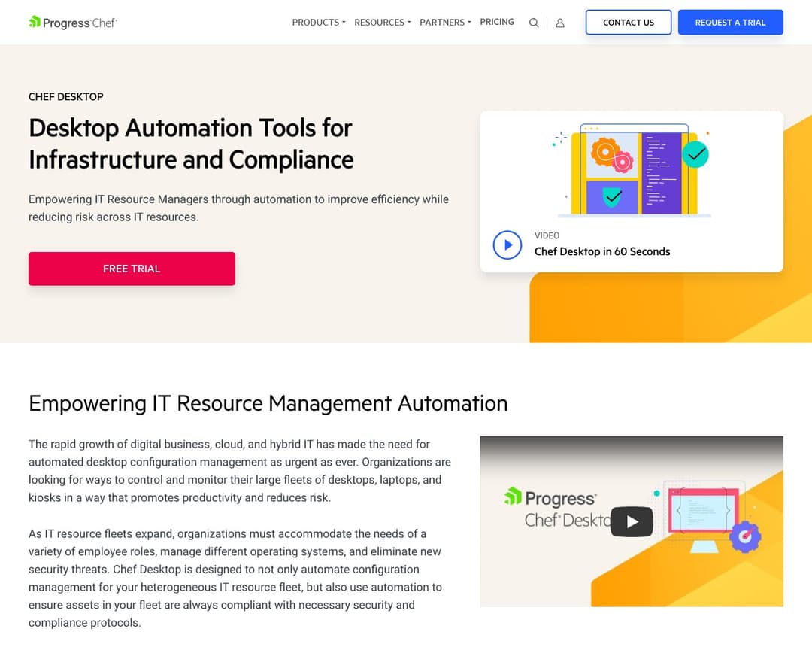The image size is (812, 650).
Task: Play the Chef Desktop in 60 Seconds video
Action: tap(507, 245)
